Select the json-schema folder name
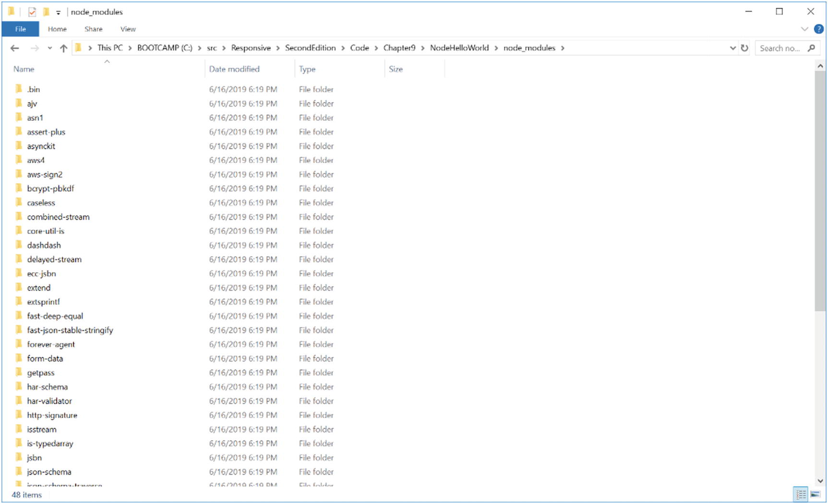 click(49, 472)
